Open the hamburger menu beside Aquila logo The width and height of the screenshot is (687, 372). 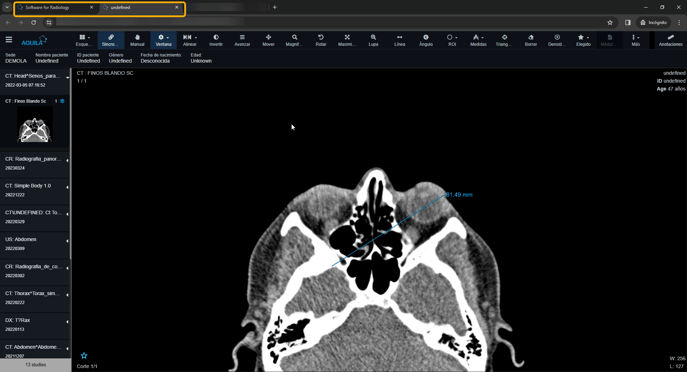[x=9, y=40]
